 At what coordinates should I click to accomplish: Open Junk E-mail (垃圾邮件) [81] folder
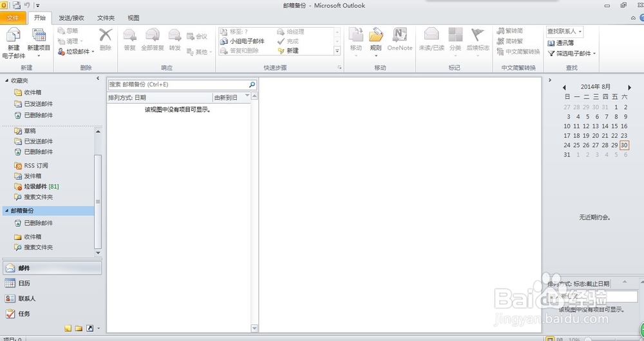point(37,186)
